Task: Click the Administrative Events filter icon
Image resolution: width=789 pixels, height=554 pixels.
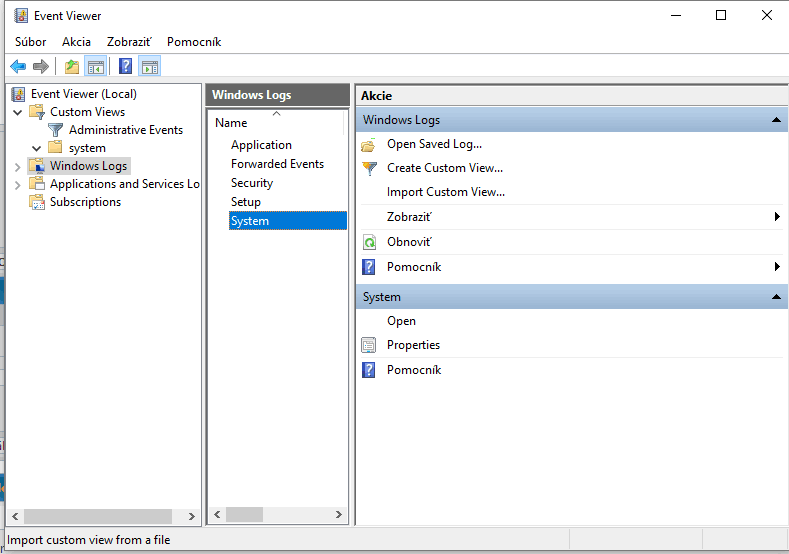Action: tap(55, 130)
